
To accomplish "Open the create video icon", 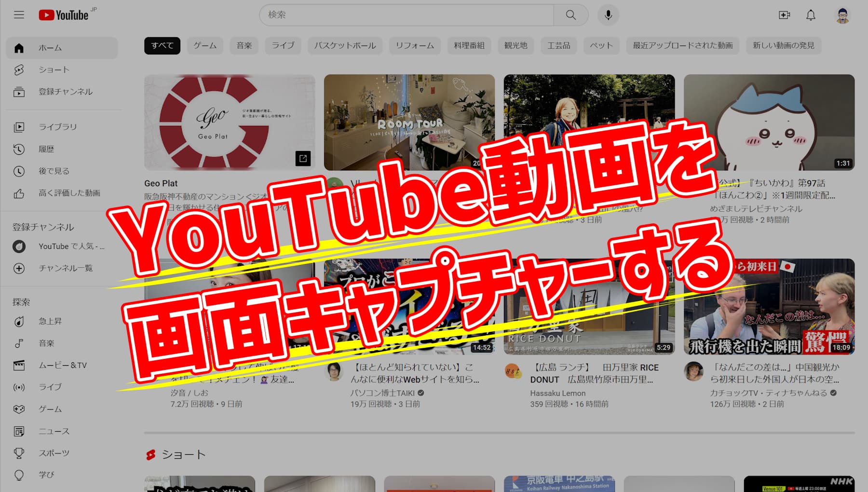I will [785, 15].
